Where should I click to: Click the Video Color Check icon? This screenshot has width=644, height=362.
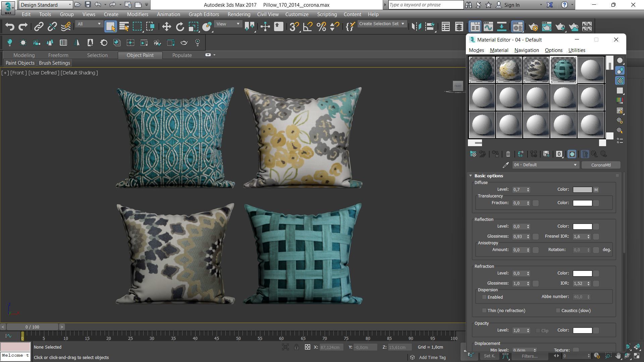tap(620, 100)
